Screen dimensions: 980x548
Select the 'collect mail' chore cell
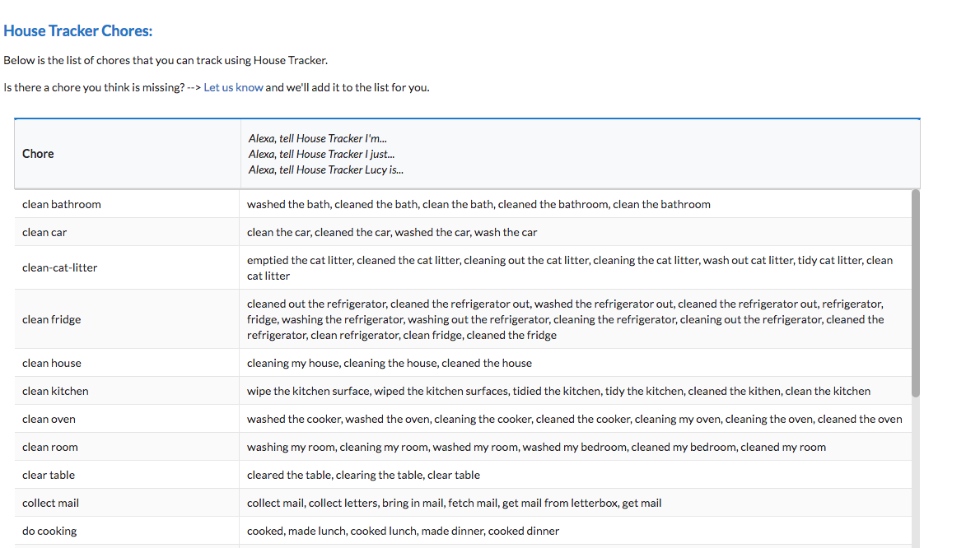[x=127, y=503]
